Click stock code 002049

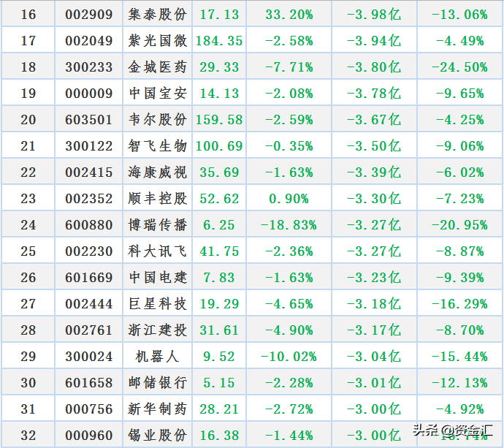click(x=88, y=41)
